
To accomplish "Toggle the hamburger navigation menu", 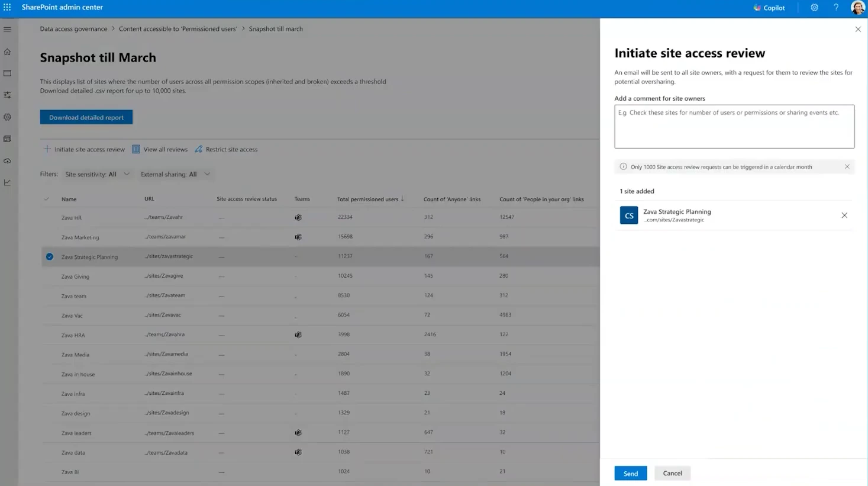I will click(x=8, y=29).
